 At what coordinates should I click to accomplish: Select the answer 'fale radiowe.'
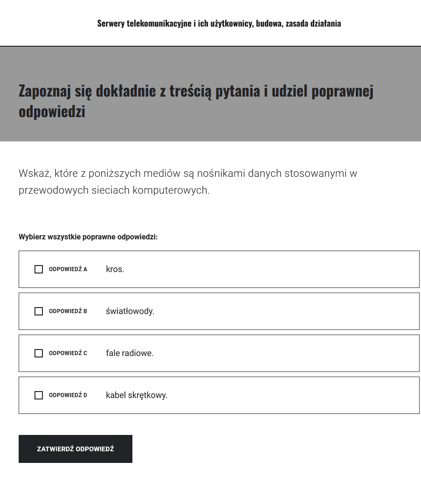tap(130, 353)
